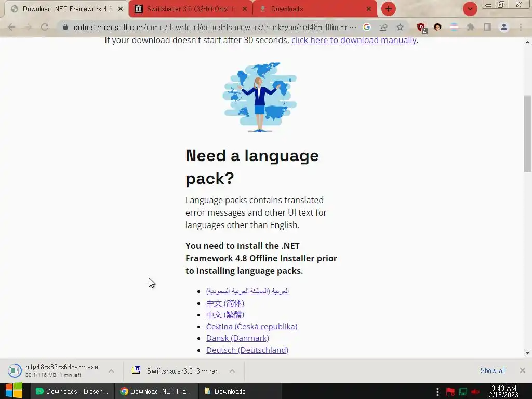
Task: Click the lock icon beside the URL
Action: [x=65, y=27]
